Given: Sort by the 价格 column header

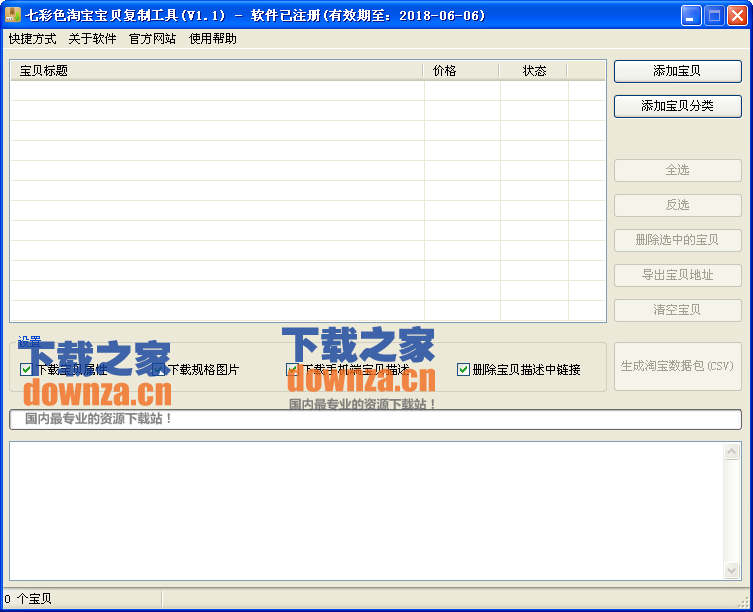Looking at the screenshot, I should [461, 71].
